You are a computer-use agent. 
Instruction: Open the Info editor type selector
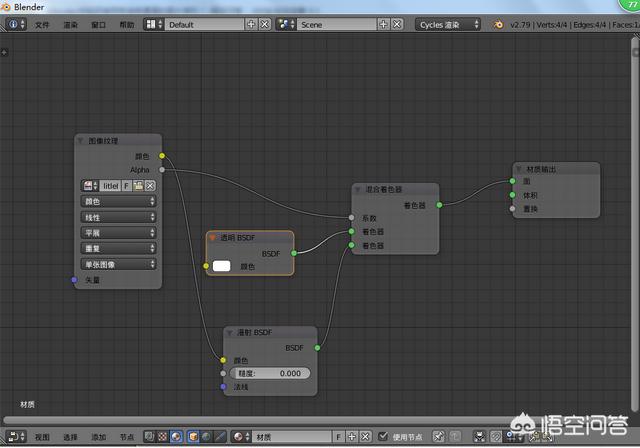tap(16, 24)
